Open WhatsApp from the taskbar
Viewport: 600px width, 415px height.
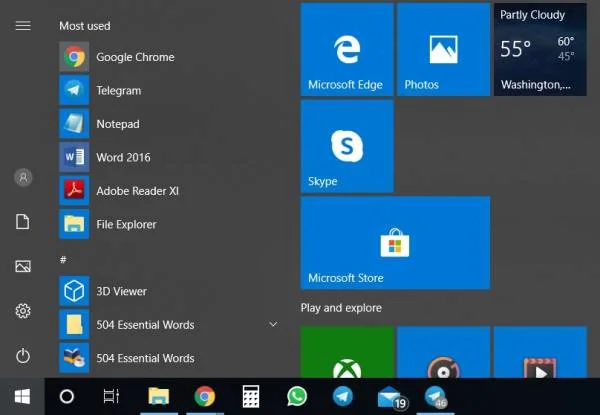297,396
